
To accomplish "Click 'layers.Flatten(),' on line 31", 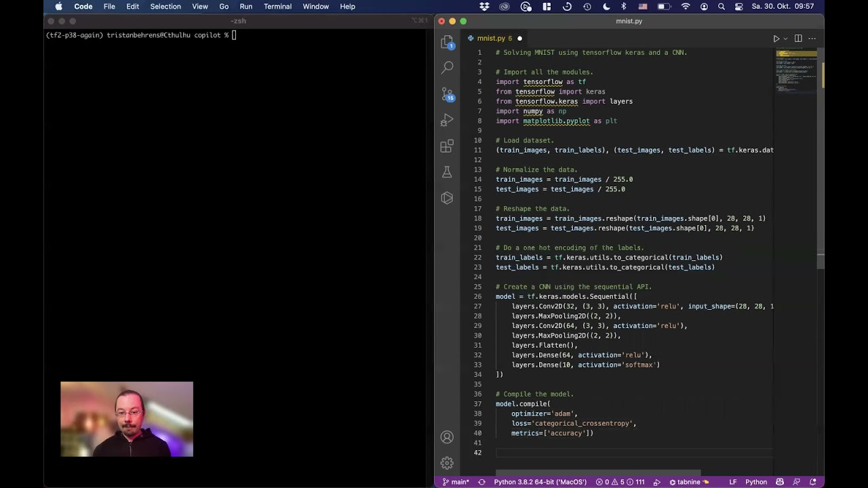I will (x=545, y=345).
